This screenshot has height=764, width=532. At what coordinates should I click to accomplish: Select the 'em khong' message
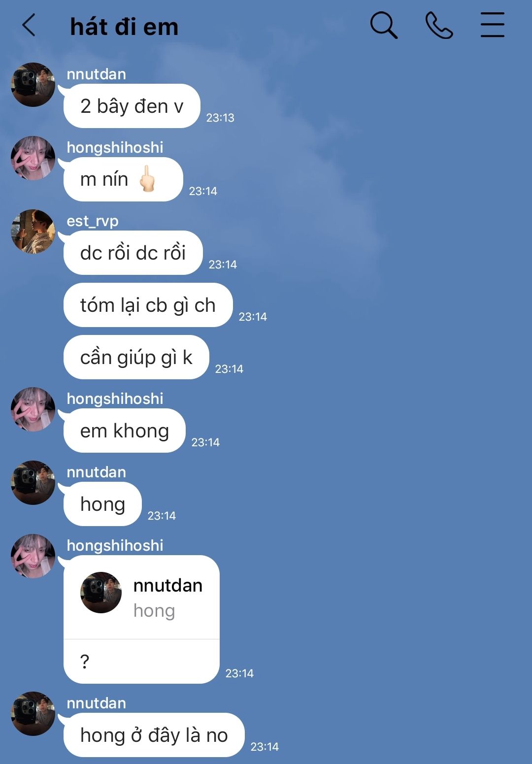pyautogui.click(x=125, y=431)
